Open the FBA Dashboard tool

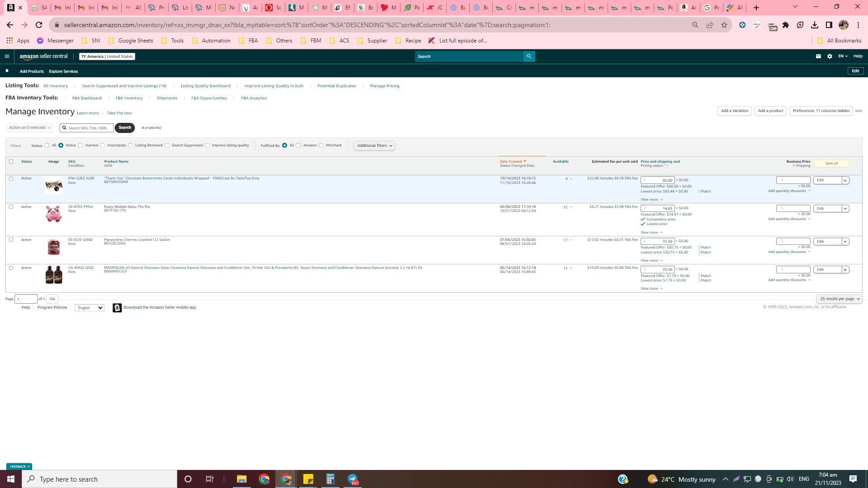87,98
